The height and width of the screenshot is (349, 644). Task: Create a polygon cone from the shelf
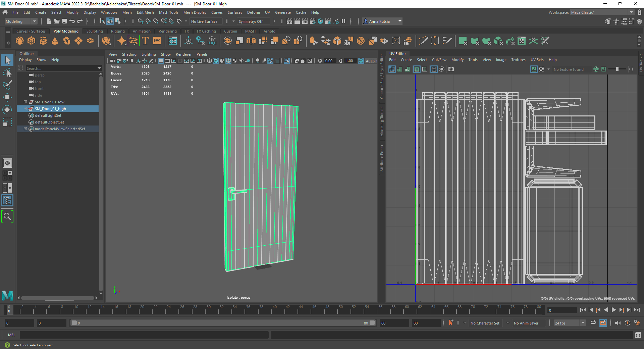[55, 41]
